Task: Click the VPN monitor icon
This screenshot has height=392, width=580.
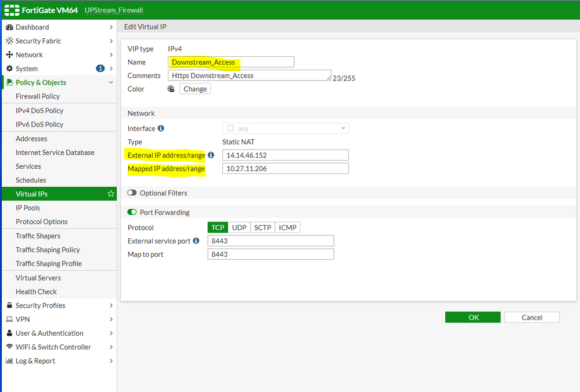Action: point(9,320)
